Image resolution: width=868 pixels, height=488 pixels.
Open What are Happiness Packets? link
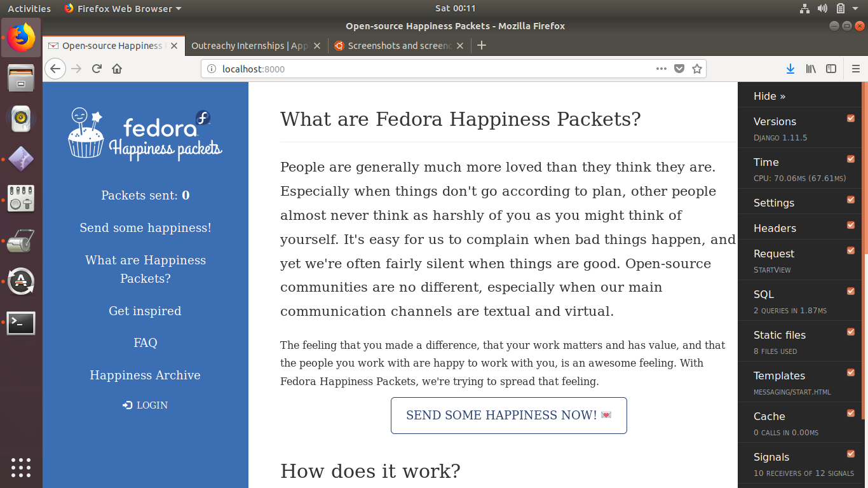click(146, 269)
